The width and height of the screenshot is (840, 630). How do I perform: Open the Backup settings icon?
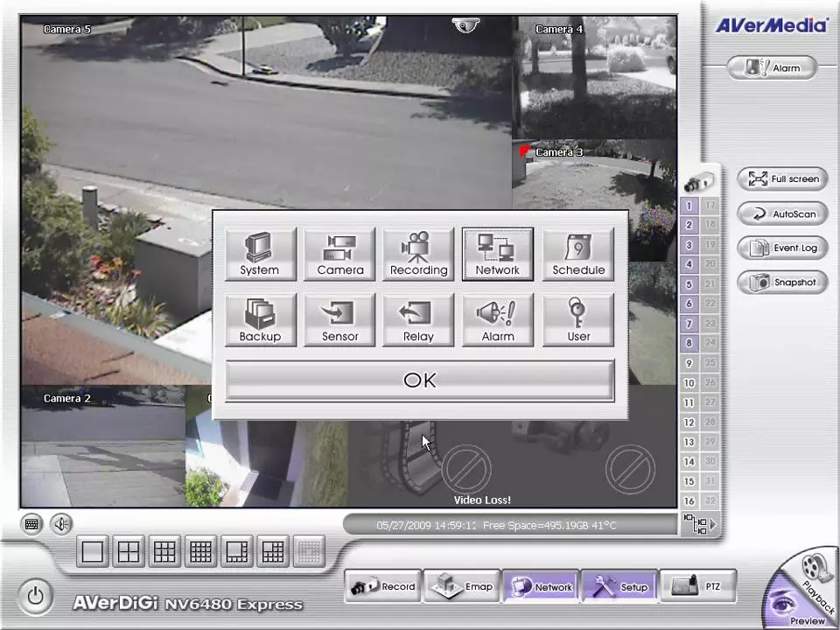coord(260,320)
